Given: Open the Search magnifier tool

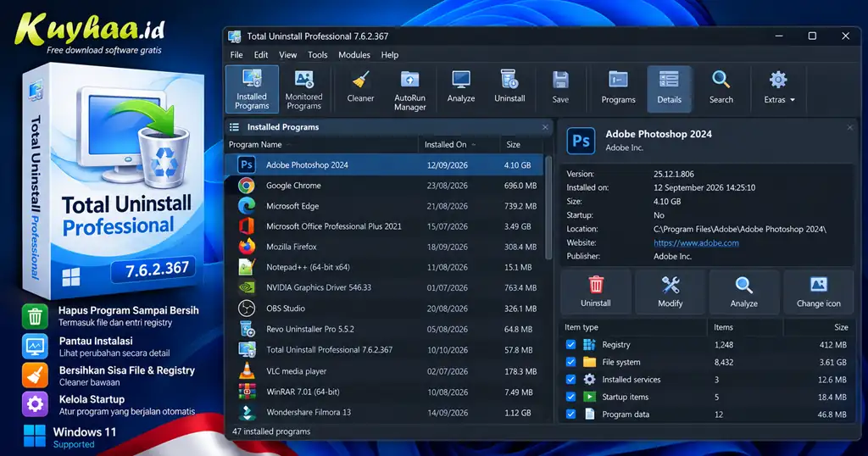Looking at the screenshot, I should click(x=721, y=89).
